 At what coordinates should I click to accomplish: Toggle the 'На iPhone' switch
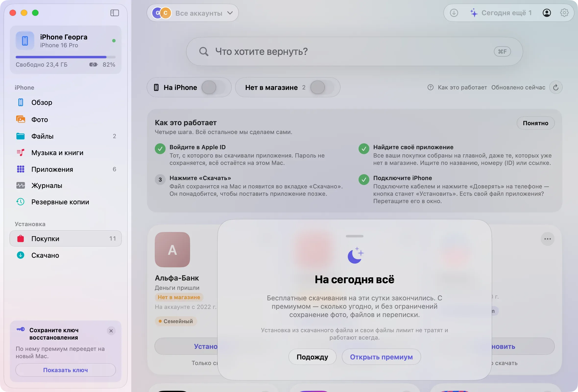[213, 87]
